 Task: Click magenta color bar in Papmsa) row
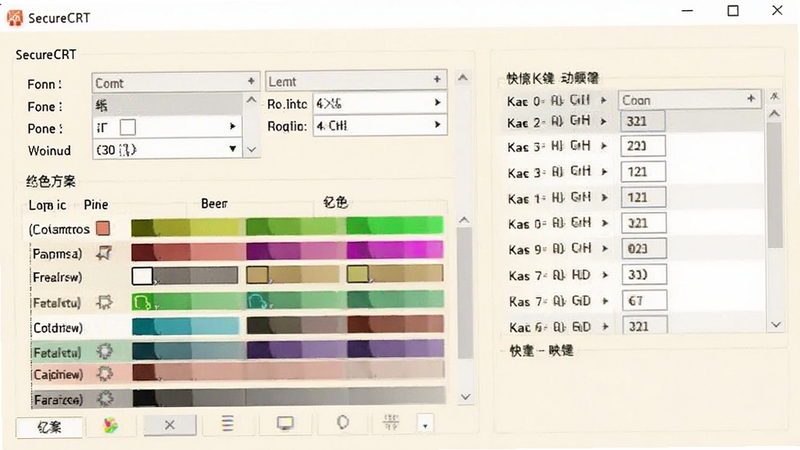coord(394,250)
